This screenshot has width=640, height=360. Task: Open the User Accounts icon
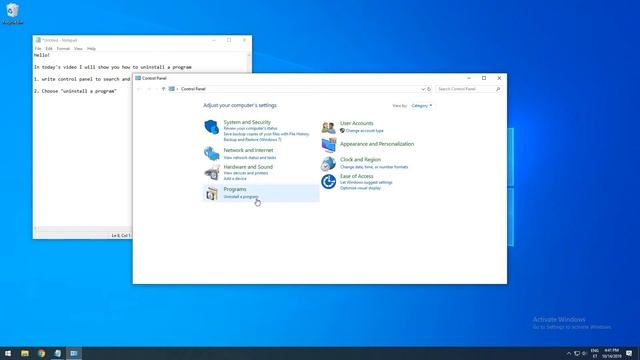tap(329, 127)
